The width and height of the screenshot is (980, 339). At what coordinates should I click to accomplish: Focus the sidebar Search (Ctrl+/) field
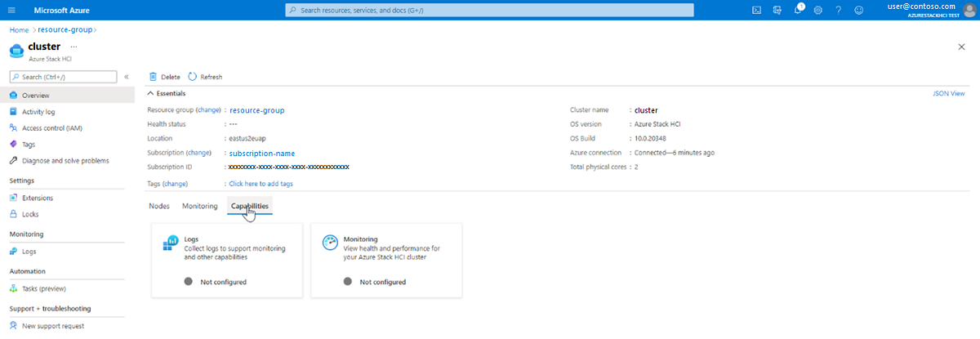pyautogui.click(x=63, y=77)
